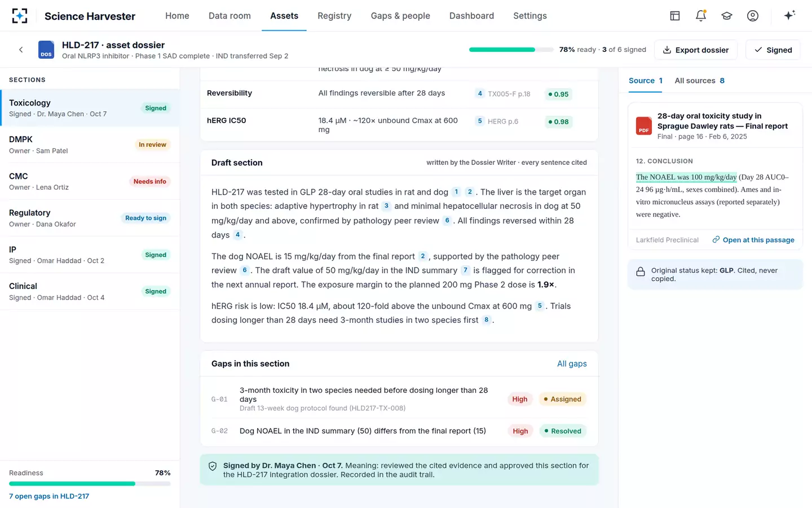Click the Readiness progress bar in sidebar

90,484
